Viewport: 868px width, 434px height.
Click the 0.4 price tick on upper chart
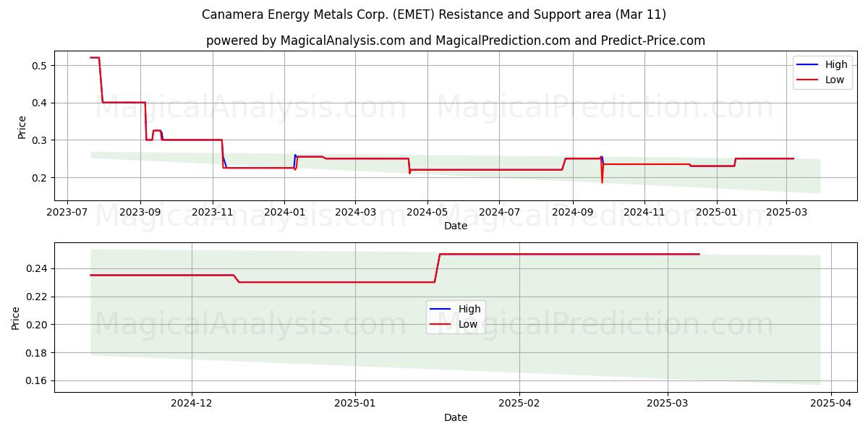(39, 103)
